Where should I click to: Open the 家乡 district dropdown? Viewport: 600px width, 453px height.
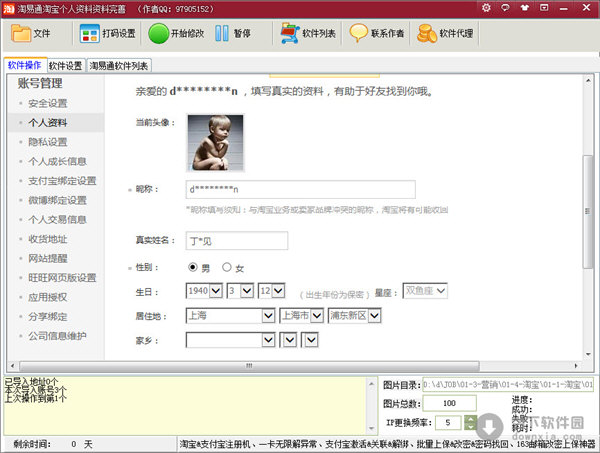(x=312, y=340)
